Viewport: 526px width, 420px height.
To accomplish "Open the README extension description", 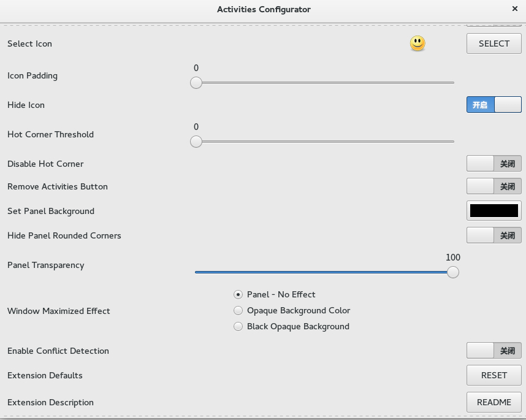I will [494, 402].
